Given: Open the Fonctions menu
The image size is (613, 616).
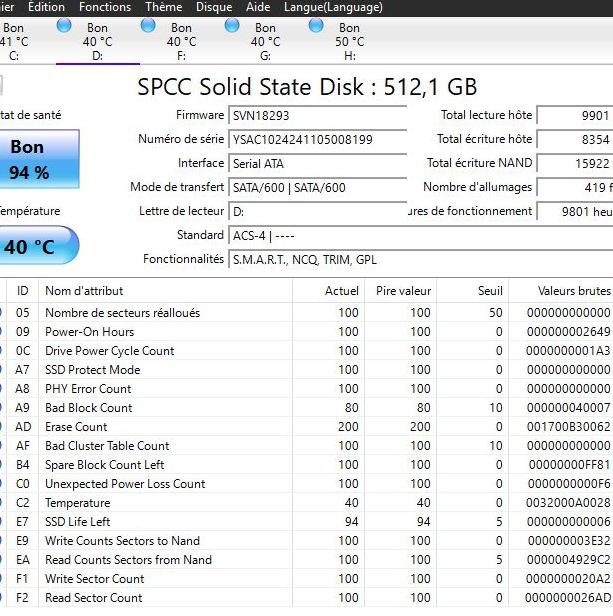Looking at the screenshot, I should (x=105, y=7).
